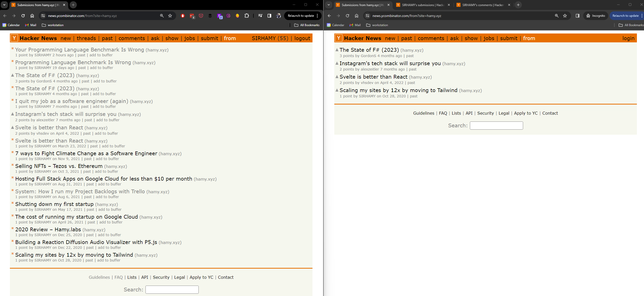The height and width of the screenshot is (296, 644).
Task: Bookmark the page using the star icon
Action: pyautogui.click(x=170, y=16)
